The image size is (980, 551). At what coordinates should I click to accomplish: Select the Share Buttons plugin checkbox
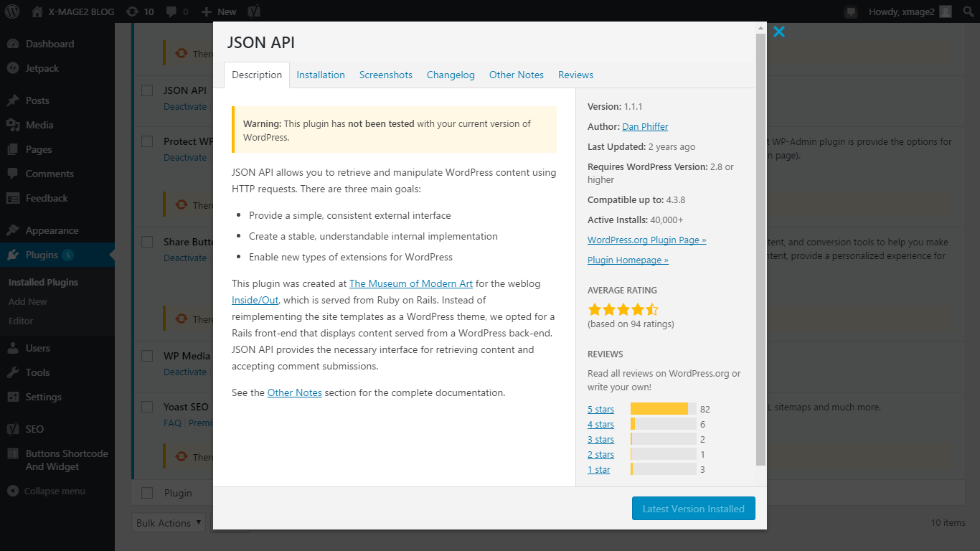[x=147, y=242]
